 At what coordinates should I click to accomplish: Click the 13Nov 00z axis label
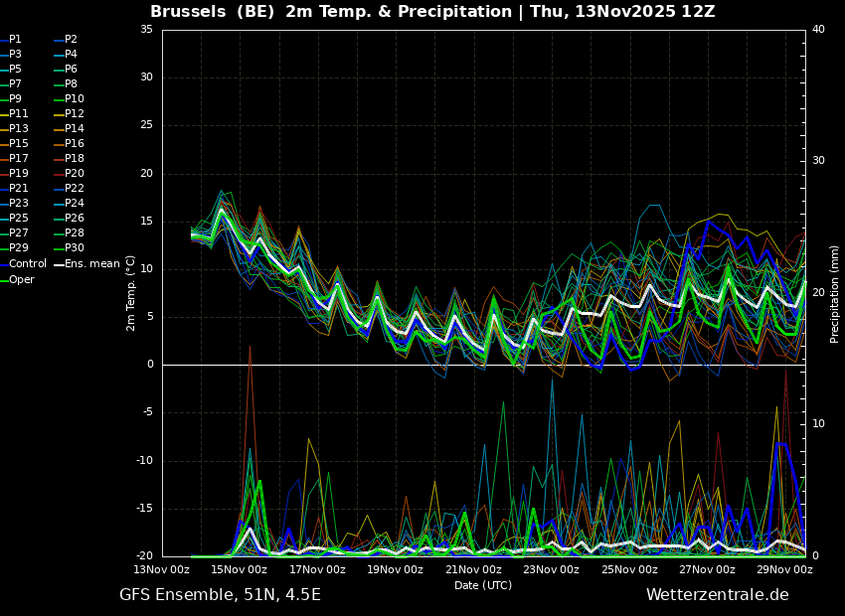[162, 569]
